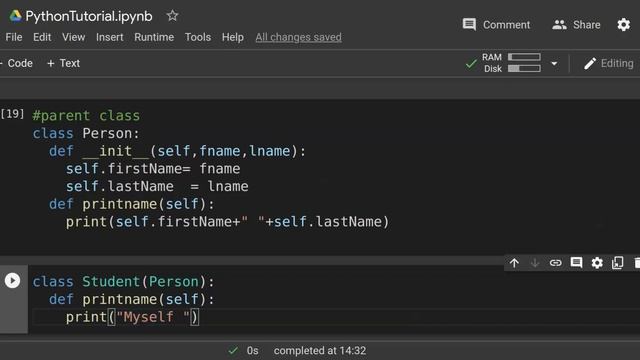The width and height of the screenshot is (640, 360).
Task: Copy link to the cell
Action: click(x=556, y=263)
